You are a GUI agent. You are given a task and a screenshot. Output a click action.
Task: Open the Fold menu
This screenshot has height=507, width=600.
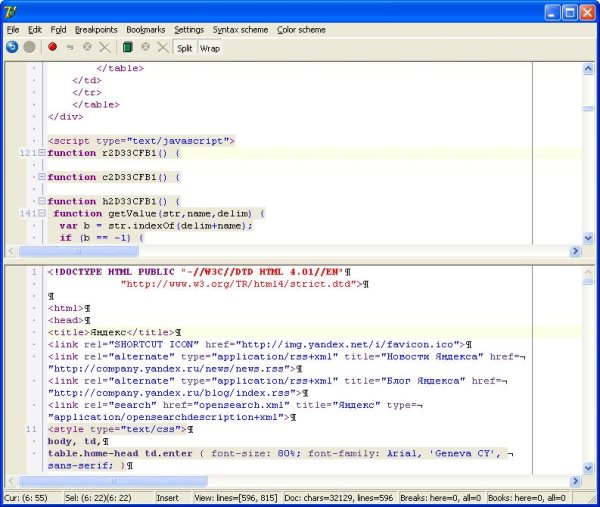point(58,30)
